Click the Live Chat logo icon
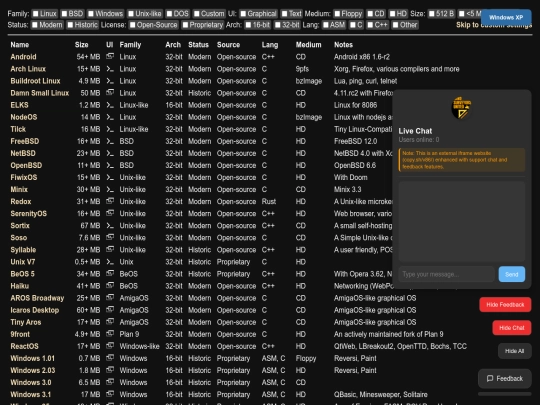Screen dimensions: 540x405 click(x=461, y=108)
